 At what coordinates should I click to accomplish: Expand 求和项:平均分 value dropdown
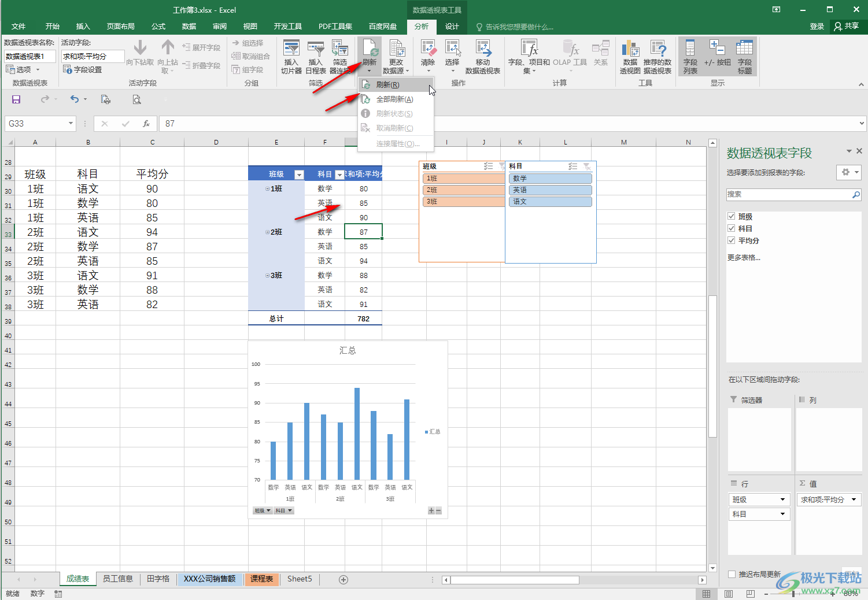[x=854, y=499]
